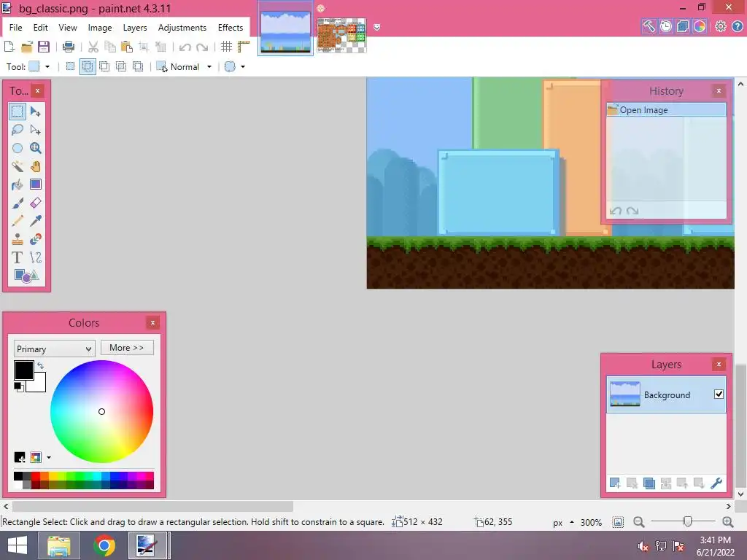Screen dimensions: 747x560
Task: Open File Explorer from the taskbar
Action: pos(59,545)
